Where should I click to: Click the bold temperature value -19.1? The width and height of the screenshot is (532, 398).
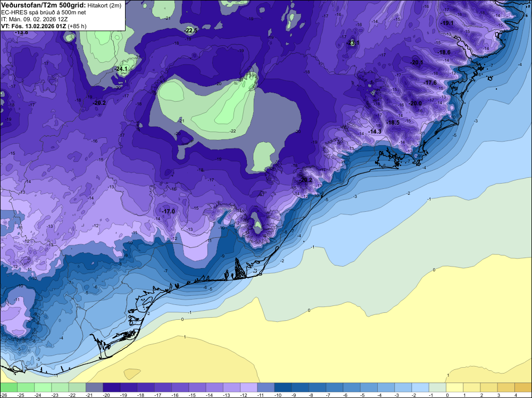[x=447, y=23]
